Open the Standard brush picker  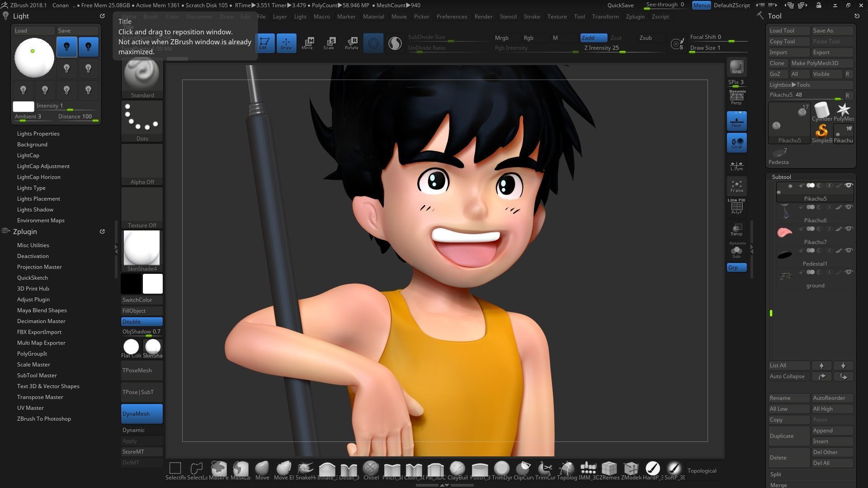point(142,78)
